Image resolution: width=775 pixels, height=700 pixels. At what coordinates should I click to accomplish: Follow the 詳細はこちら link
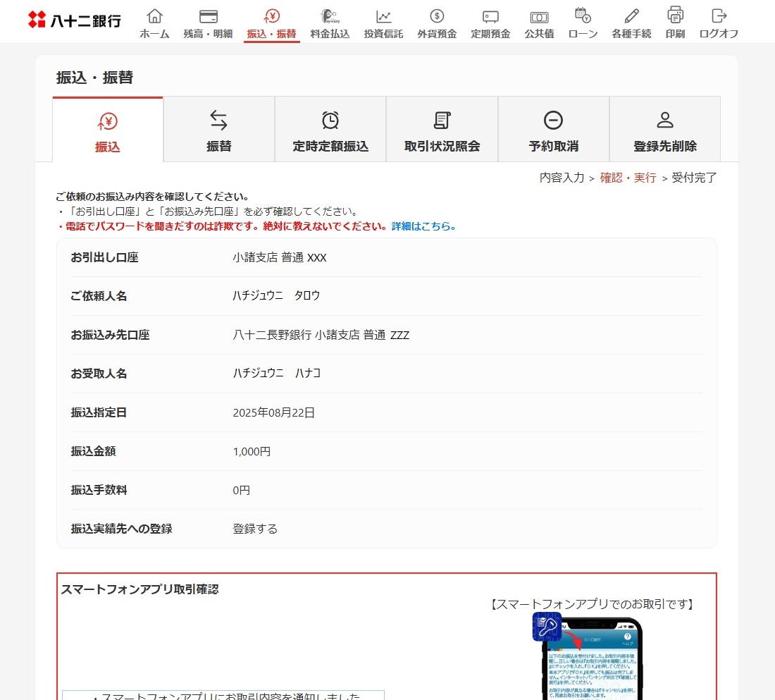point(424,226)
